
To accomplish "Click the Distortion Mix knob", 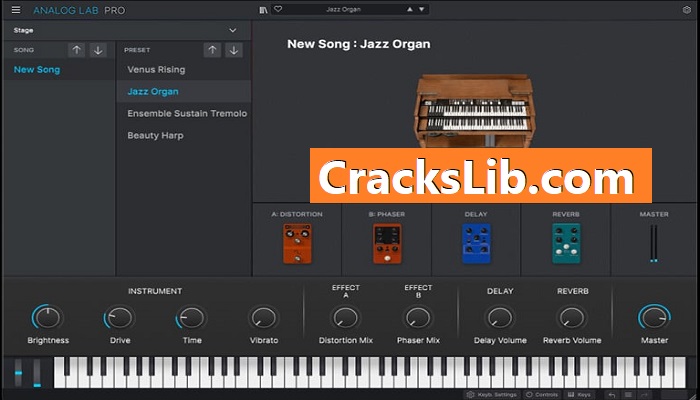I will pyautogui.click(x=346, y=318).
